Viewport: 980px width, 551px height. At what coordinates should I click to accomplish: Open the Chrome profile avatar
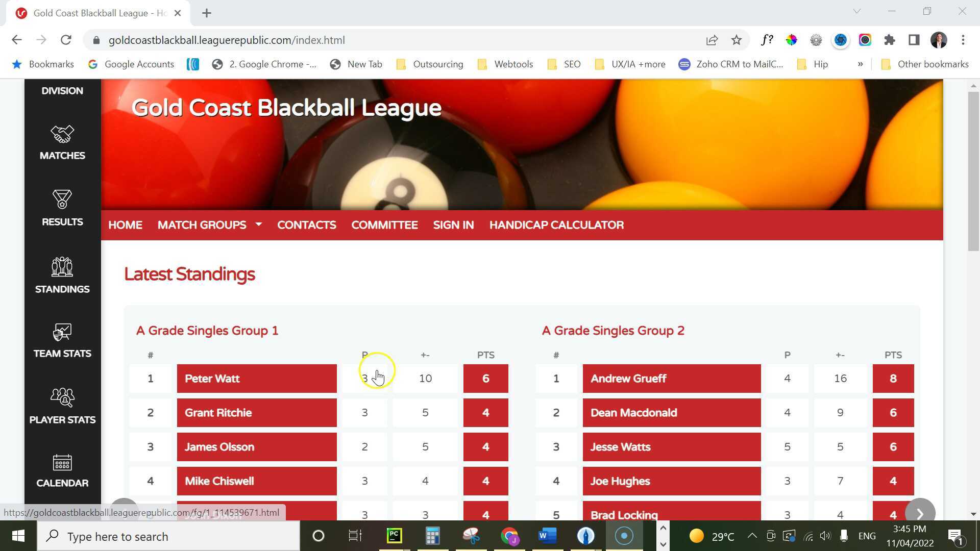point(938,40)
